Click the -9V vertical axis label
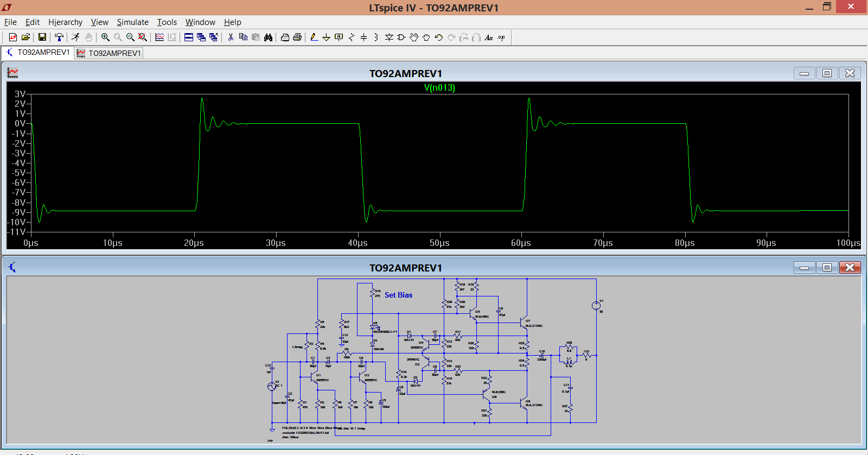Screen dimensions: 868x455 pos(19,212)
